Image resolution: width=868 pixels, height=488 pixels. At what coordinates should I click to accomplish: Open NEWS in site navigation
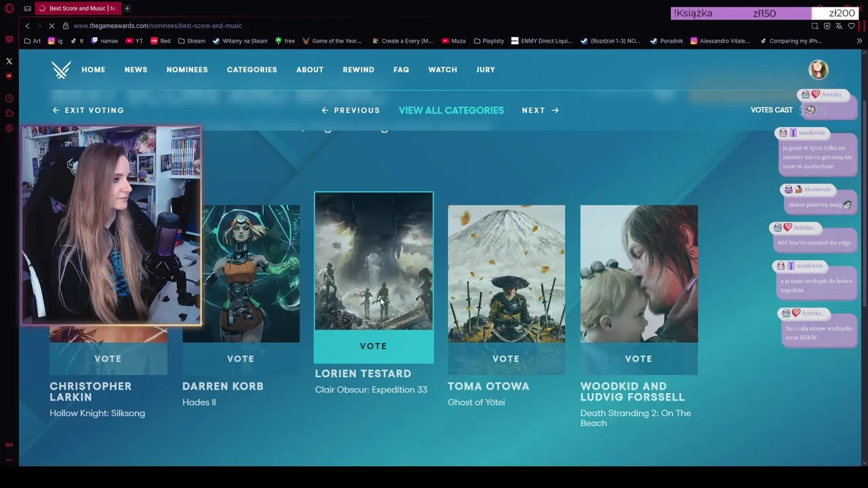[136, 70]
